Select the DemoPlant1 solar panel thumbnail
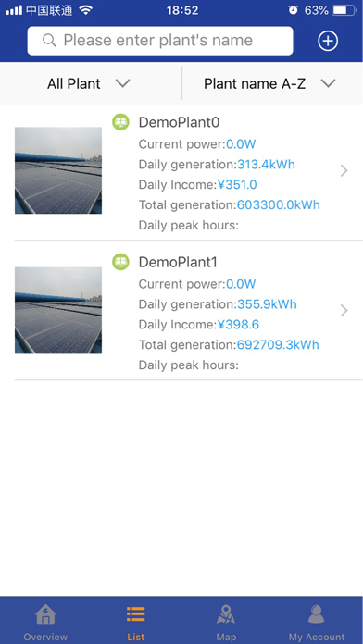Image resolution: width=363 pixels, height=644 pixels. 58,311
